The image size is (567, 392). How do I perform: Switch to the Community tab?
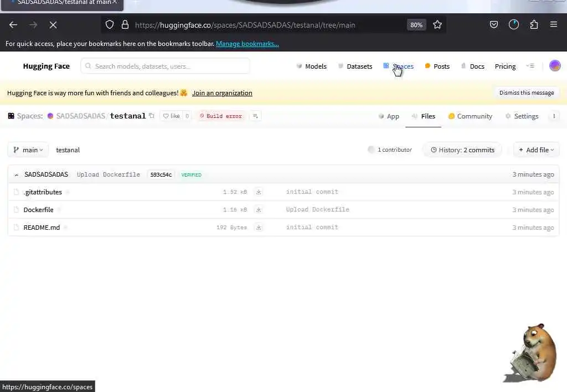click(x=470, y=116)
